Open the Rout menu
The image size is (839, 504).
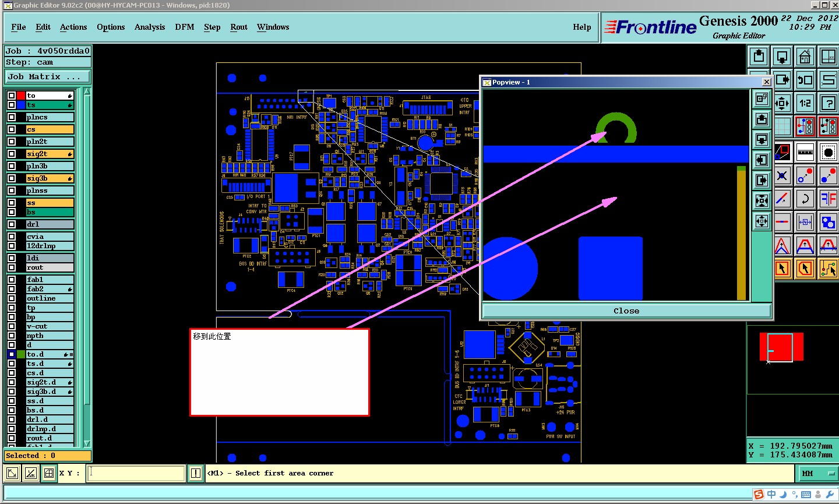[239, 27]
